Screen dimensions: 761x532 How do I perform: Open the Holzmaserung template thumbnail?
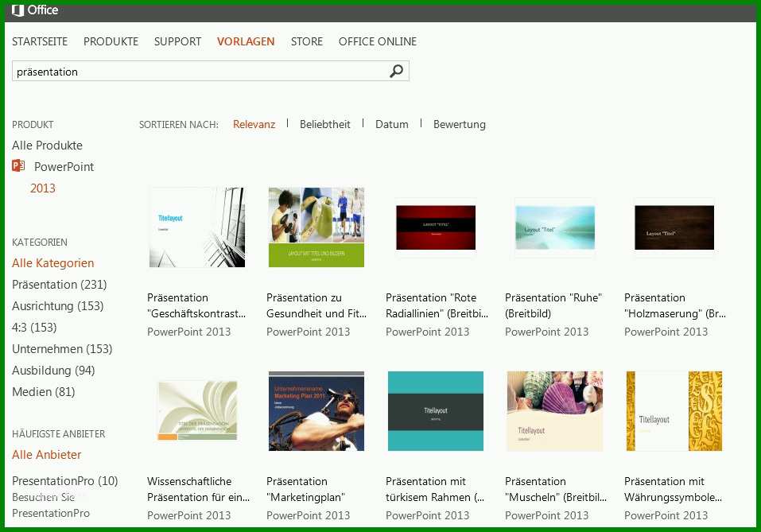(x=674, y=227)
